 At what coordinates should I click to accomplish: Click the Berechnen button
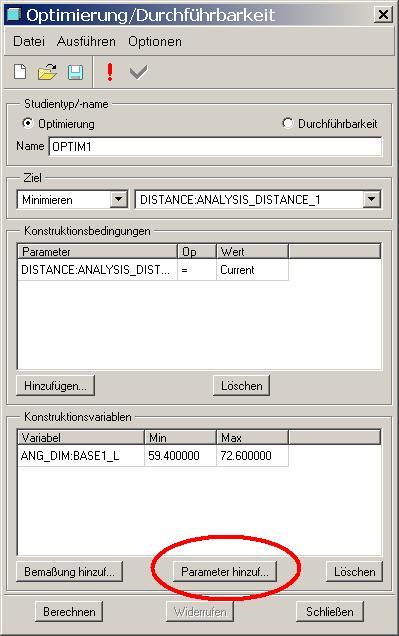[x=69, y=611]
